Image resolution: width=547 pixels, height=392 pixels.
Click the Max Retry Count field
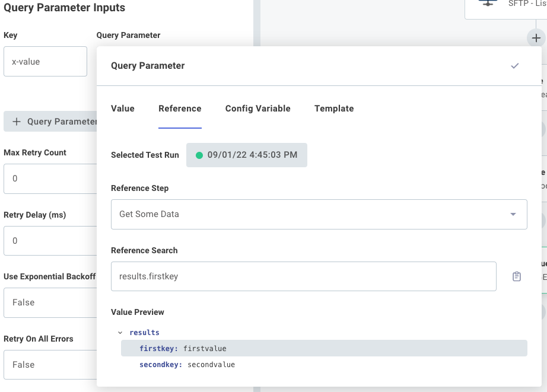[50, 179]
